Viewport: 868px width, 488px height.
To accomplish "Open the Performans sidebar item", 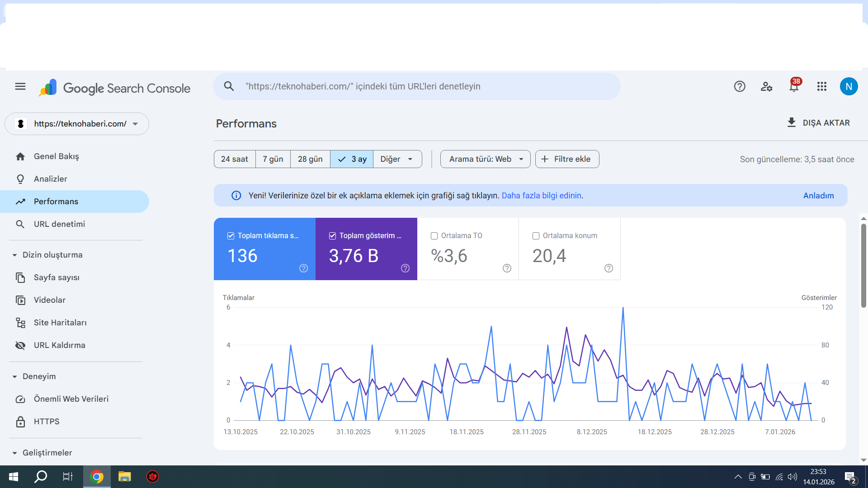I will coord(75,202).
